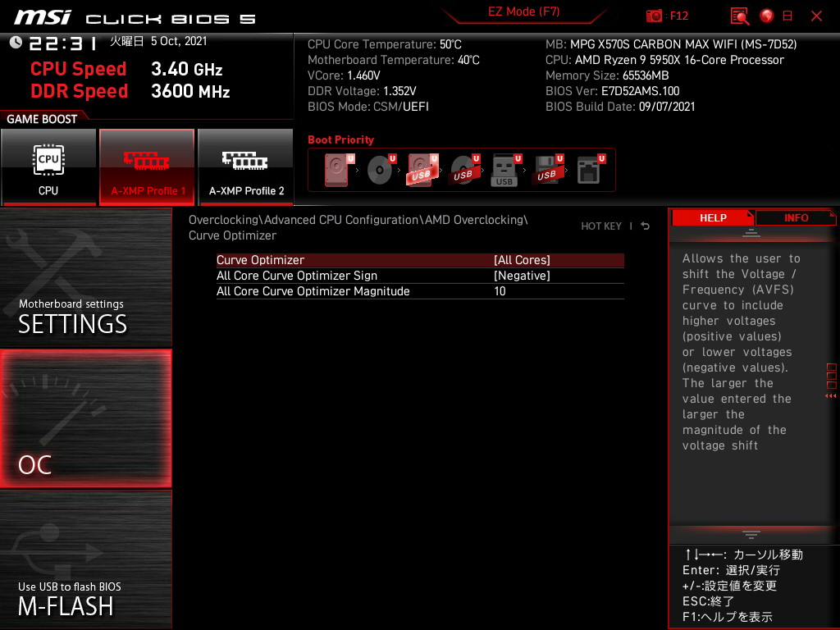This screenshot has height=630, width=840.
Task: Click the red triple-arrow side panel handle
Action: pyautogui.click(x=830, y=396)
